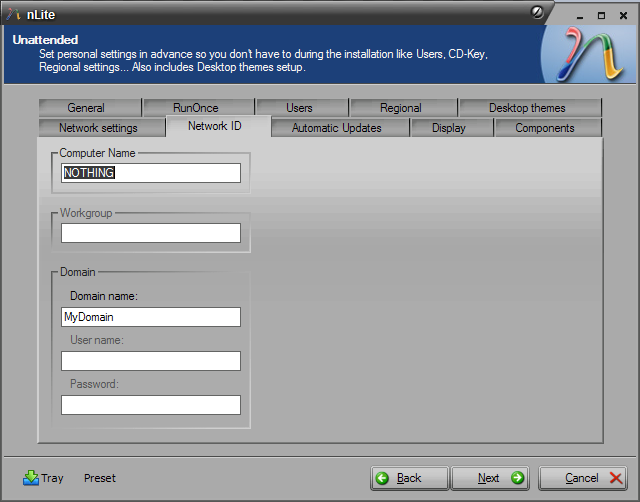Open Network settings tab
This screenshot has height=502, width=640.
click(102, 128)
